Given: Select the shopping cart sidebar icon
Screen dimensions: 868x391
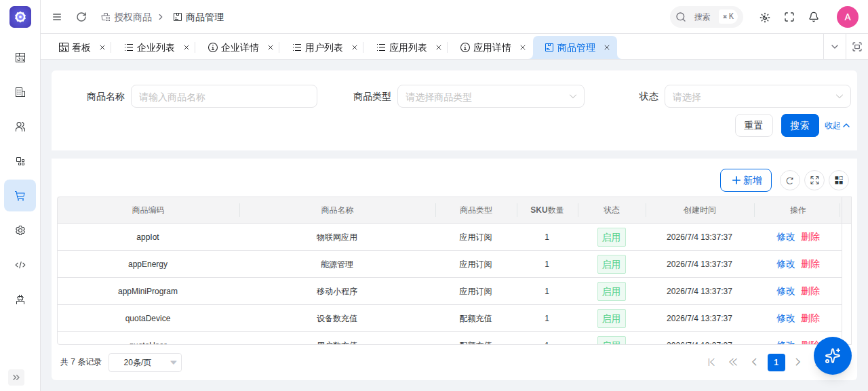Looking at the screenshot, I should point(20,196).
